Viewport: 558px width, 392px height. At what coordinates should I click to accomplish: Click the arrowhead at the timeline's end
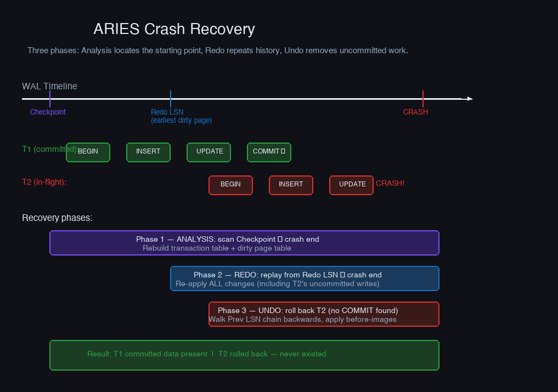pyautogui.click(x=469, y=99)
